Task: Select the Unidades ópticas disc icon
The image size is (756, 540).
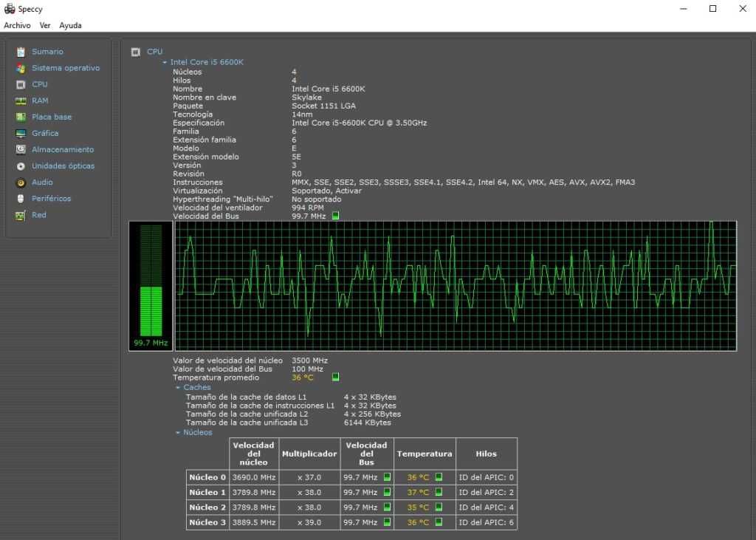Action: (x=21, y=166)
